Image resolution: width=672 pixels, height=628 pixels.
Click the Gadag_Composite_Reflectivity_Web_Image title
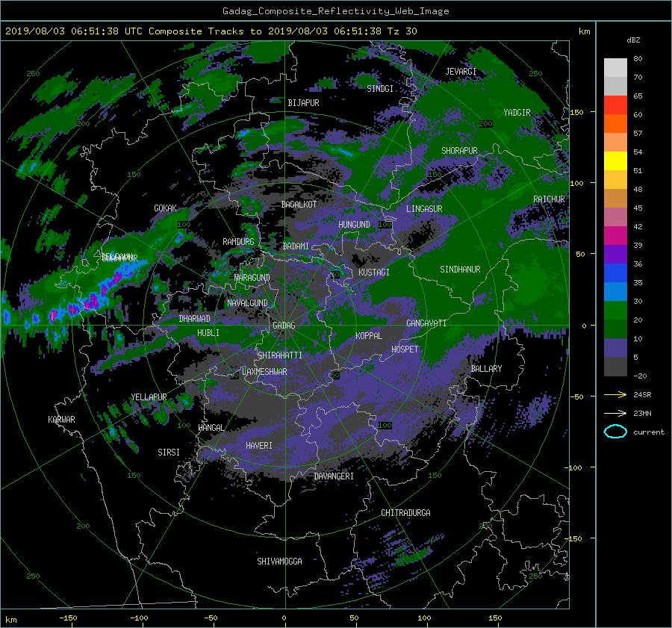(x=335, y=11)
